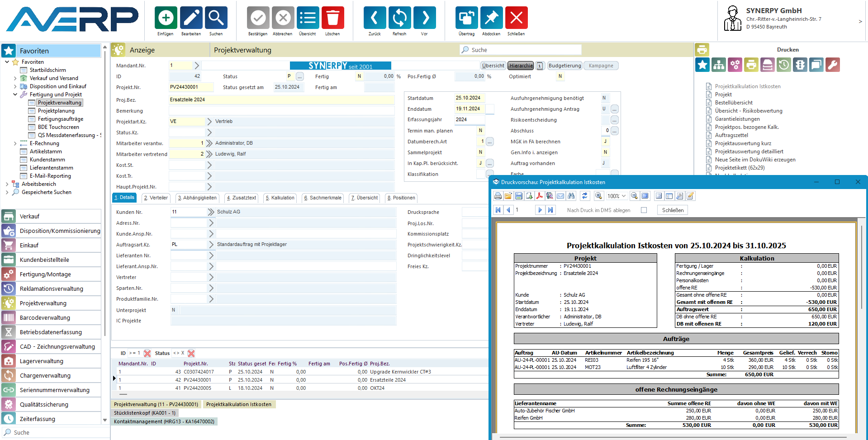Click the Refresh icon in main toolbar

point(399,18)
